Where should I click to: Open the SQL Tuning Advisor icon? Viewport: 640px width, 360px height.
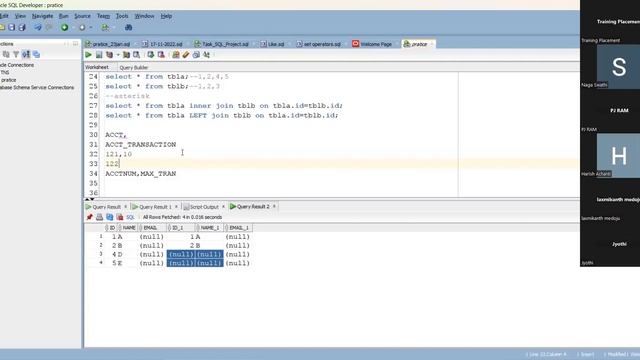(x=136, y=55)
